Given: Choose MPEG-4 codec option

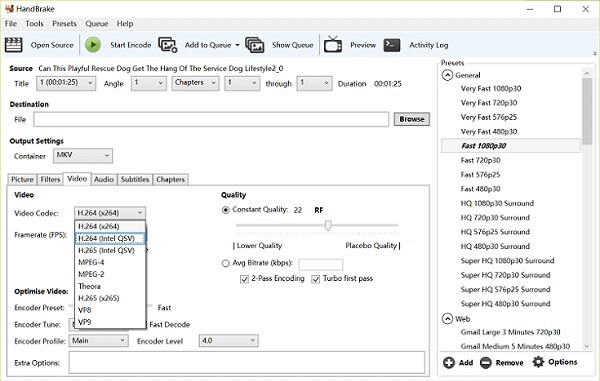Looking at the screenshot, I should [x=110, y=262].
